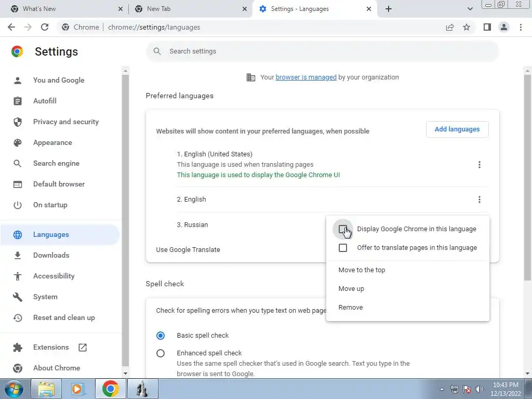
Task: Click the taskbar clock and date
Action: (506, 389)
